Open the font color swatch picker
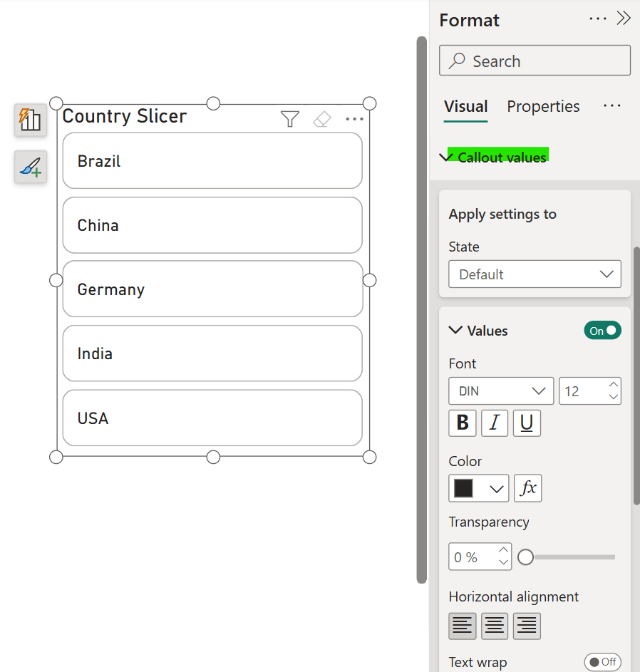This screenshot has width=640, height=672. coord(478,488)
